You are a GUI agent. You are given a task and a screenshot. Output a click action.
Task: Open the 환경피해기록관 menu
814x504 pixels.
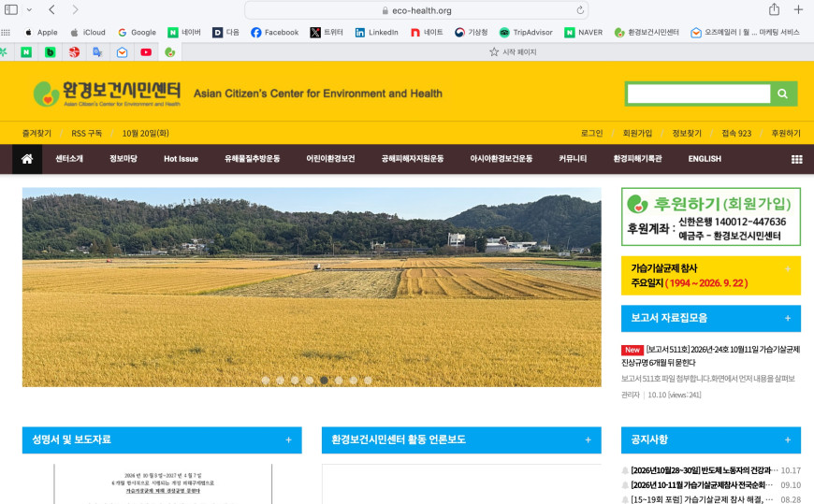(637, 159)
